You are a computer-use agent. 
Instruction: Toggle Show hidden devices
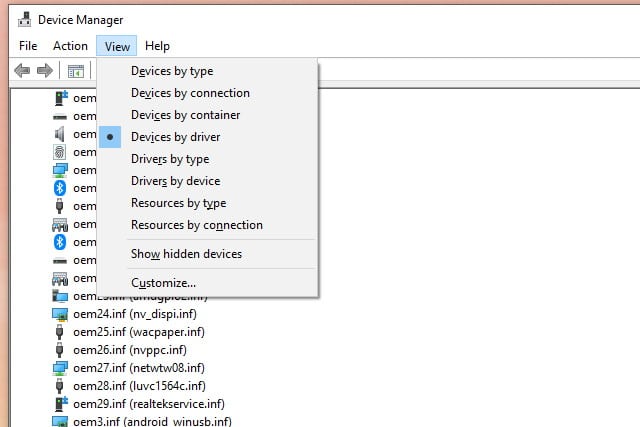[186, 254]
